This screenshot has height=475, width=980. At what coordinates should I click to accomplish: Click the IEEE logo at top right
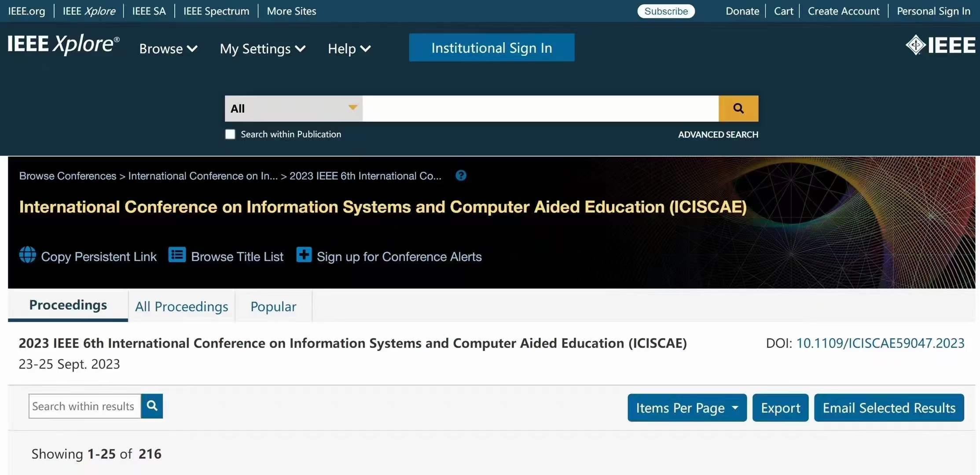click(940, 45)
